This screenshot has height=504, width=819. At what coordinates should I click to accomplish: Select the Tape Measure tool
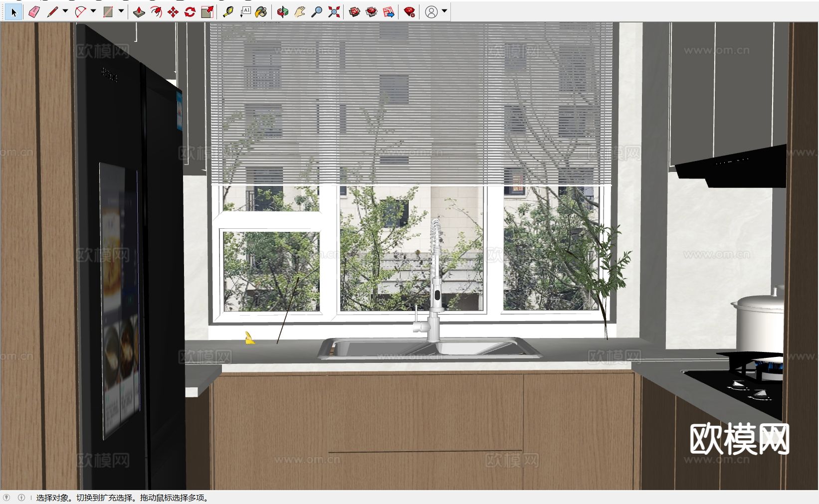coord(228,12)
